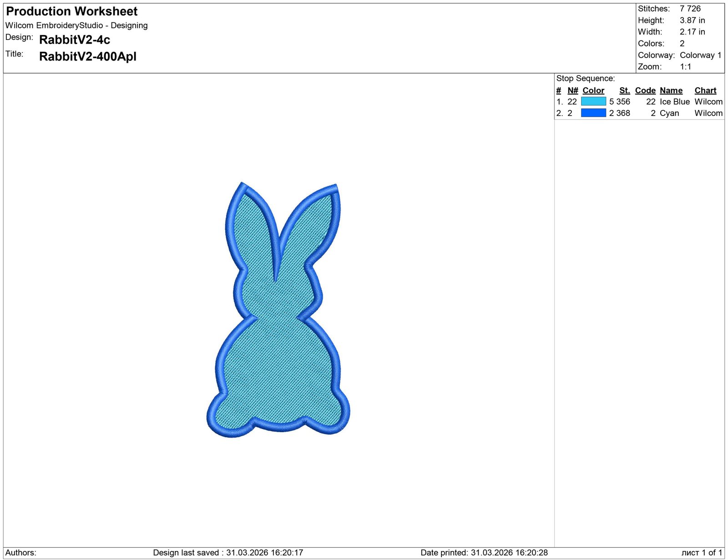The height and width of the screenshot is (560, 728).
Task: Click the 'N#' column header
Action: [572, 91]
